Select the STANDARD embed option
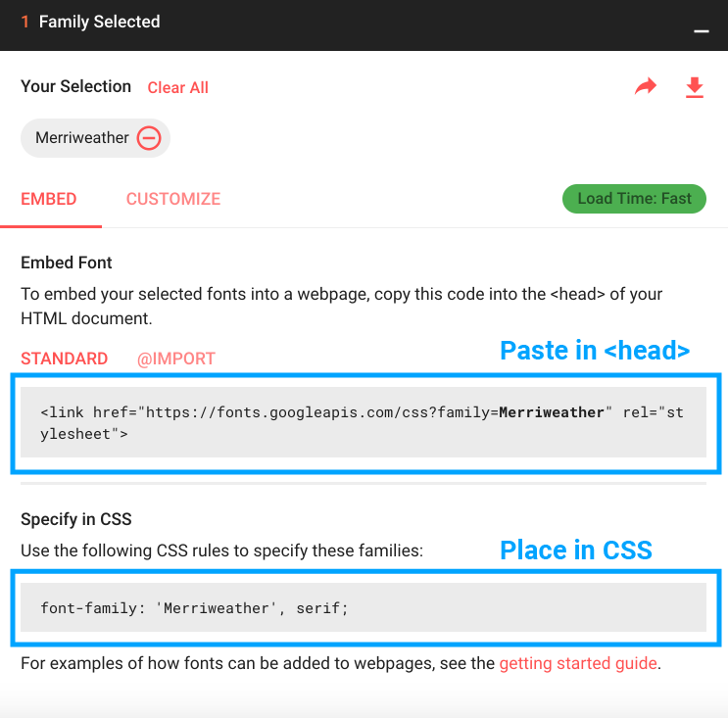This screenshot has width=728, height=718. point(64,359)
